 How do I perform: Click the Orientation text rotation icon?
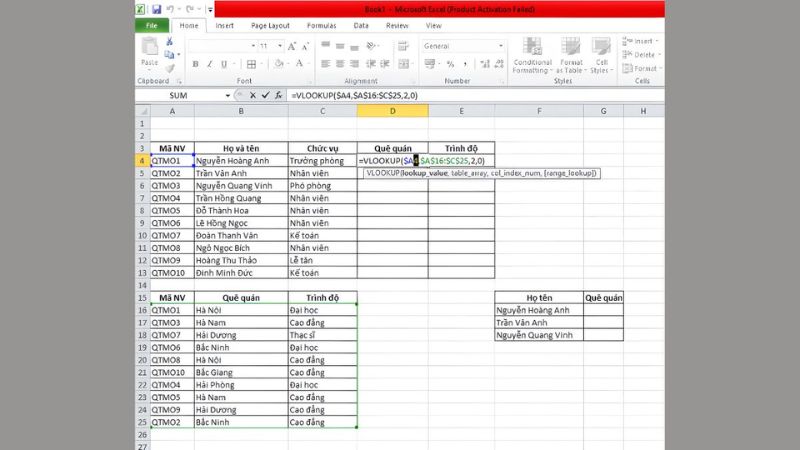(x=371, y=46)
